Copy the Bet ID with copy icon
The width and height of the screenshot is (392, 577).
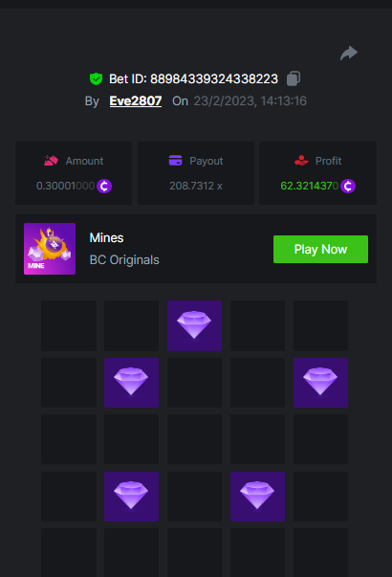tap(294, 78)
